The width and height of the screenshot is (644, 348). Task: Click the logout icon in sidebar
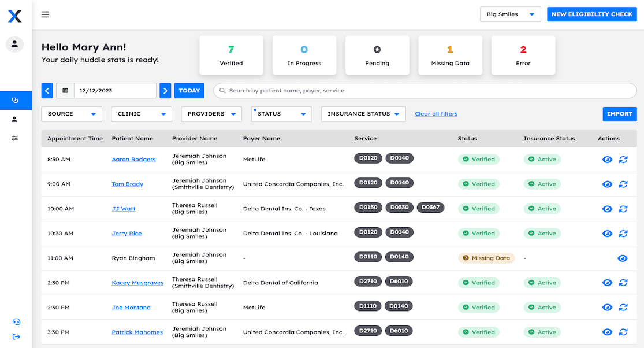click(x=16, y=336)
